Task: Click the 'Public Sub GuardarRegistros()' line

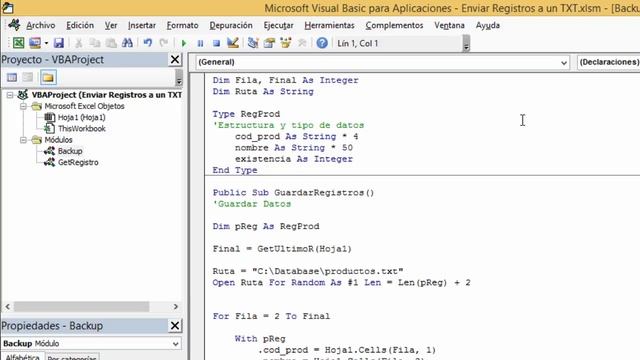Action: (293, 193)
